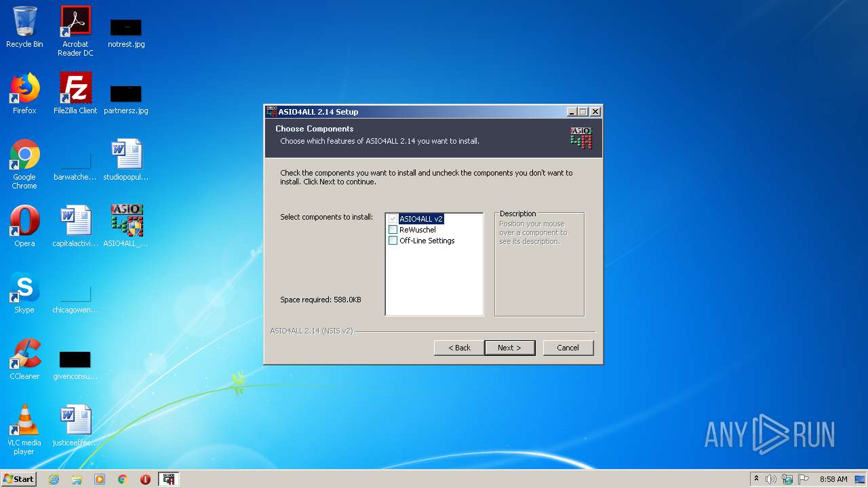The image size is (868, 488).
Task: Toggle the ASIO4ALL v2 component checkbox
Action: [393, 219]
